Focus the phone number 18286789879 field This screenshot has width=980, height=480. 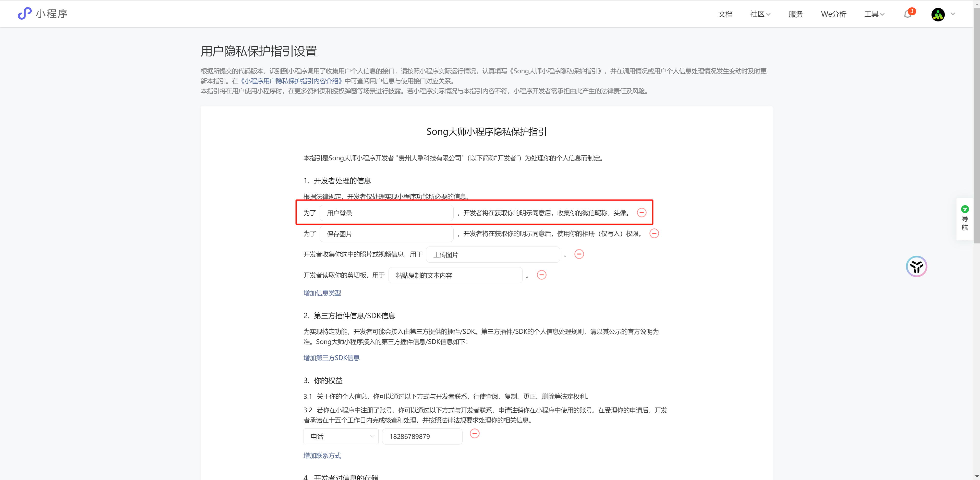(x=422, y=436)
